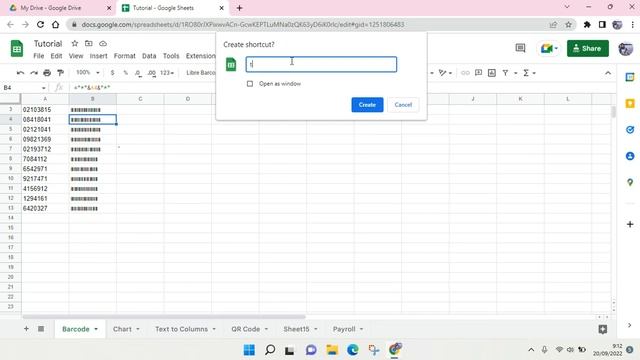
Task: Open more formats 123 dropdown
Action: [167, 73]
